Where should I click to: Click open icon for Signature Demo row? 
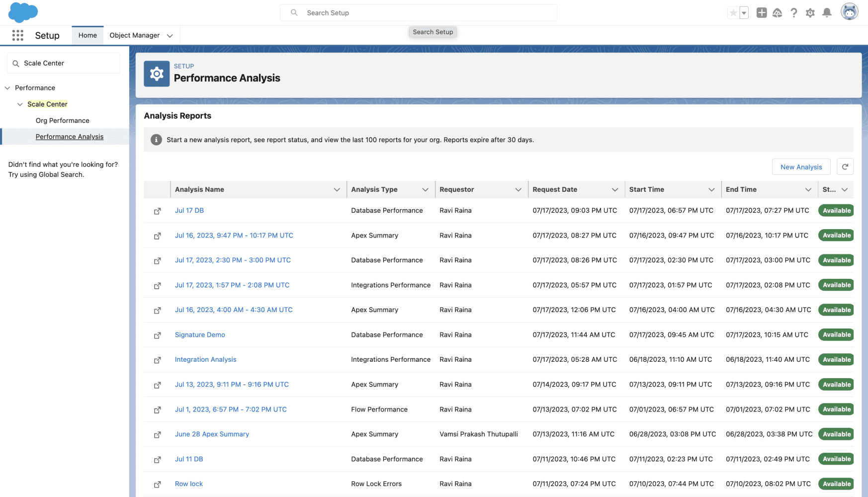click(x=157, y=335)
